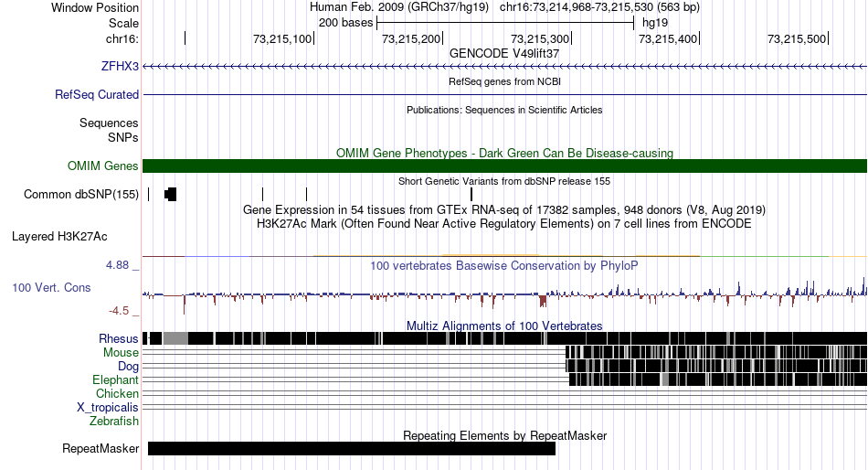Screen dimensions: 868x470
Task: Select the Chicken alignment row label
Action: [117, 393]
